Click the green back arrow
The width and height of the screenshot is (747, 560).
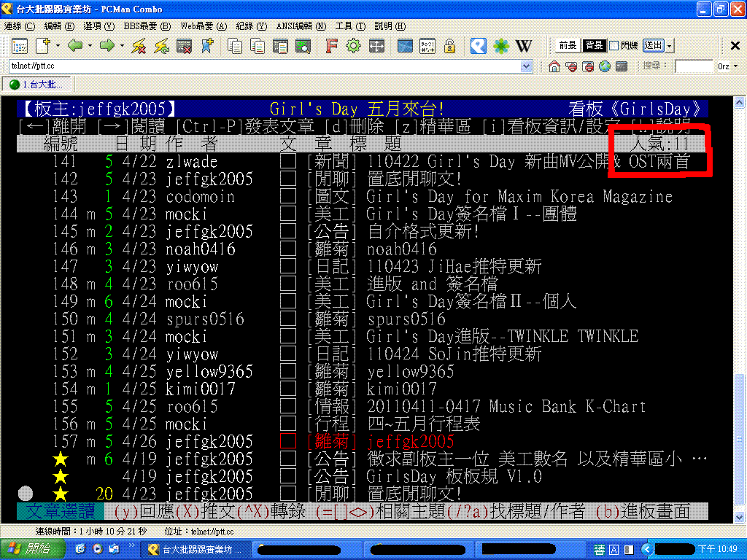pyautogui.click(x=75, y=46)
